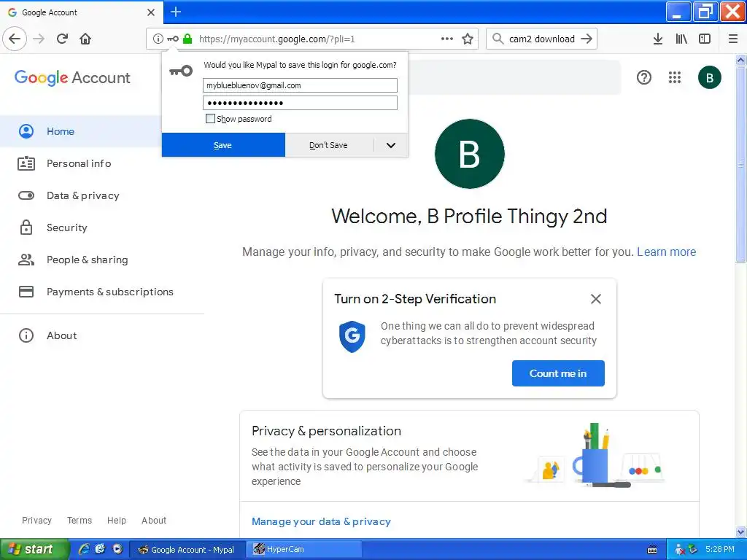
Task: Click the forward navigation arrow
Action: 39,39
